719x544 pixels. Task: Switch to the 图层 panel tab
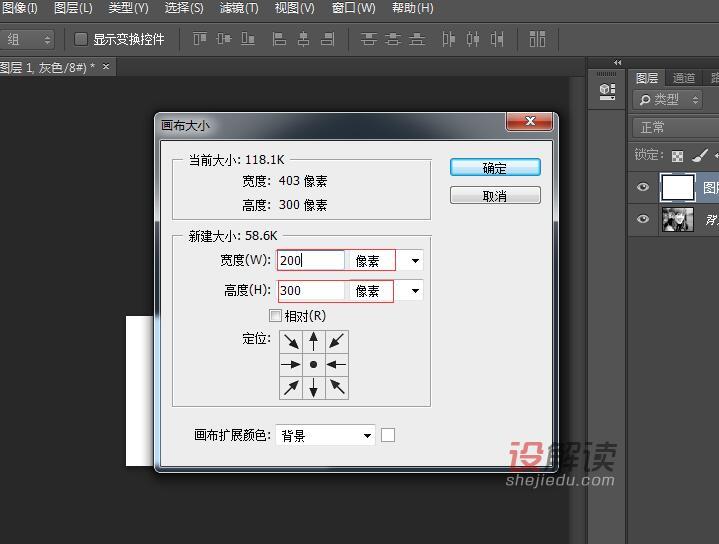647,78
